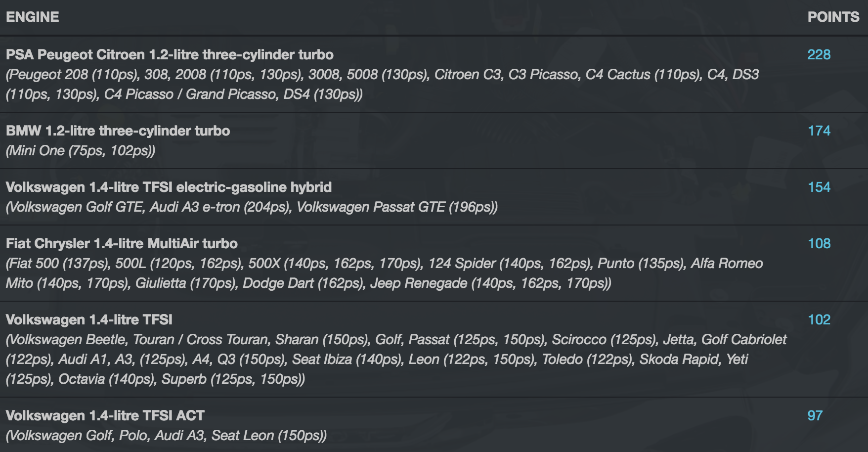
Task: Select Volkswagen 1.4-litre TFSI electric-gasoline hybrid title
Action: pos(169,187)
